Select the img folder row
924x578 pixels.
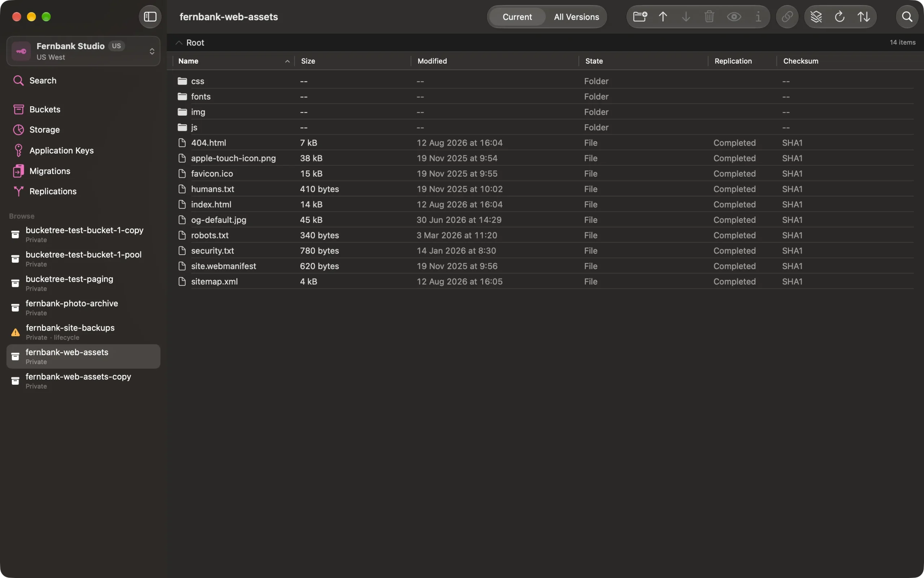coord(545,112)
